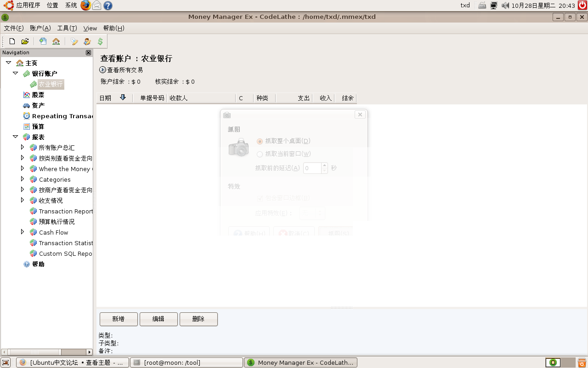Select the 报表 reports node
This screenshot has height=368, width=588.
[38, 137]
